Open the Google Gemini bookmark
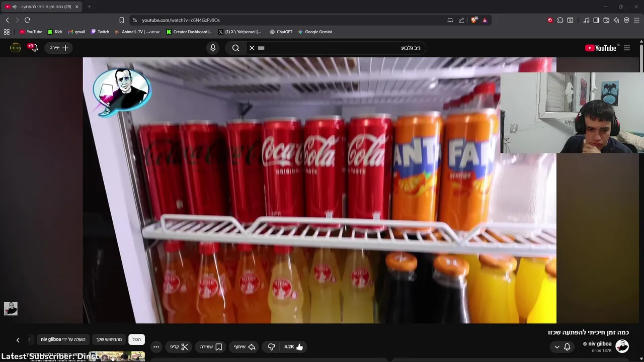This screenshot has height=362, width=644. point(314,32)
